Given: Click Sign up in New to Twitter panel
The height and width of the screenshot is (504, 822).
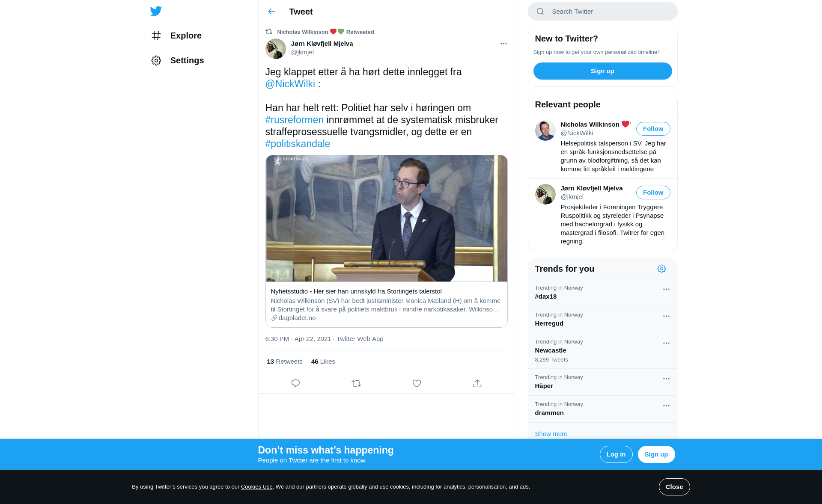Looking at the screenshot, I should (x=602, y=71).
